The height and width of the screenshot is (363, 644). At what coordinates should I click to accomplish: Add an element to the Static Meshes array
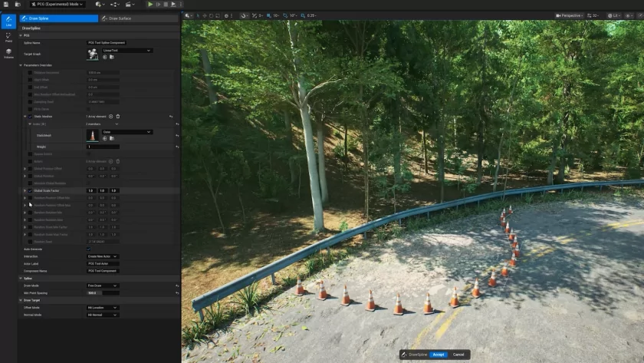[x=110, y=117]
